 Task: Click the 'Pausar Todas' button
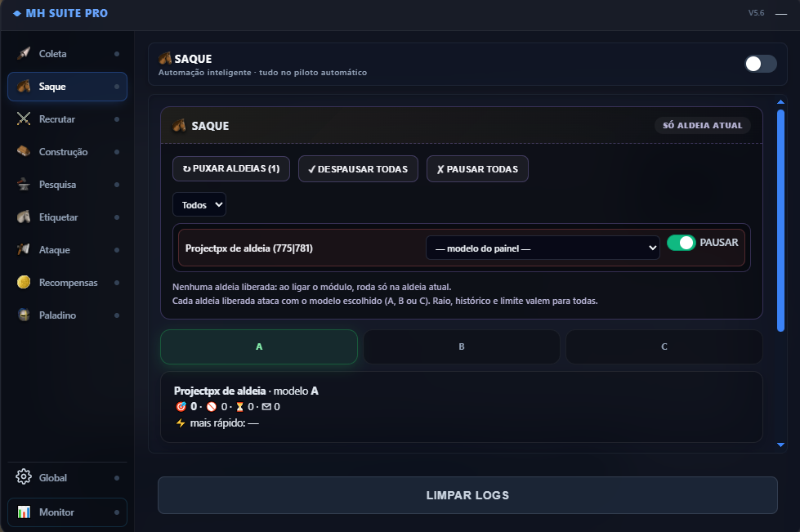[477, 169]
